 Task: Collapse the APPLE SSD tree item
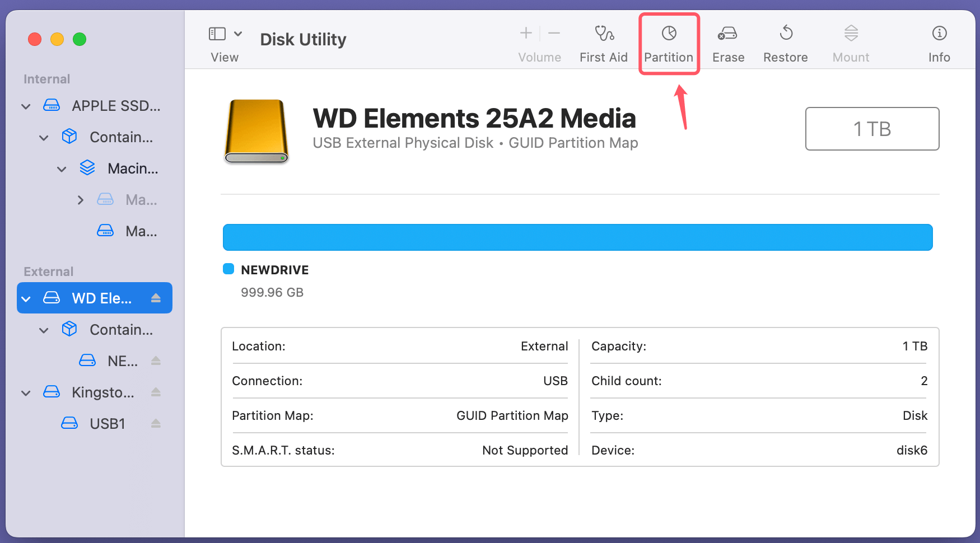point(26,106)
